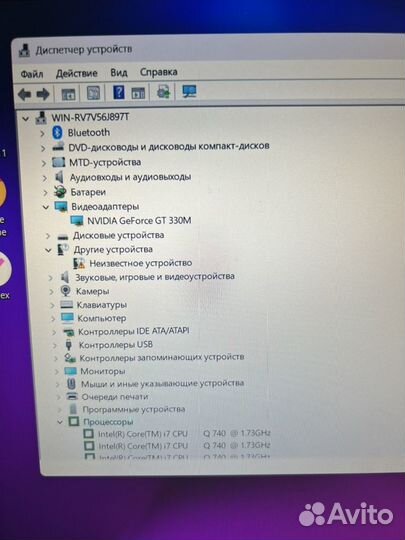Select the Контроллеры USB icon

(x=69, y=345)
